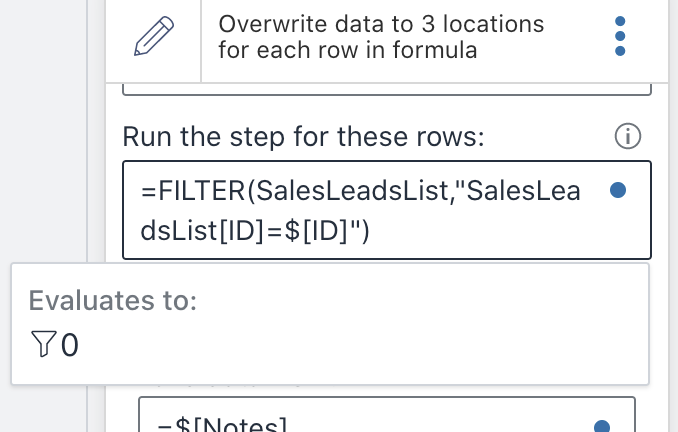This screenshot has width=678, height=432.
Task: Click the pencil overwrite step icon
Action: point(154,36)
